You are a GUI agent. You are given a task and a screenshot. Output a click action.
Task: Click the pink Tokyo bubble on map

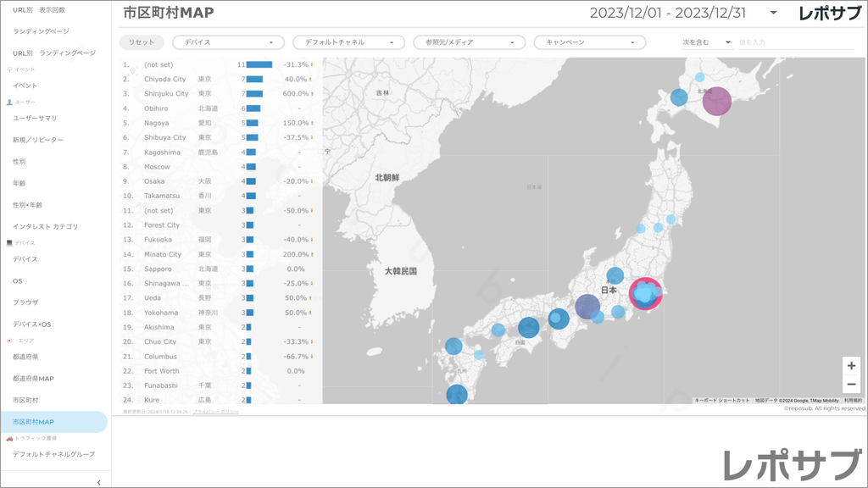(x=646, y=294)
